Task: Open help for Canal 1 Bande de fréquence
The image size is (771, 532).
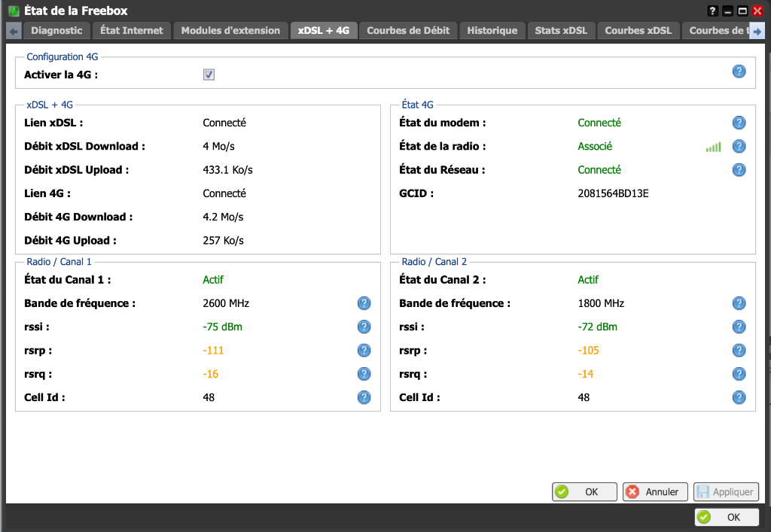Action: point(364,303)
